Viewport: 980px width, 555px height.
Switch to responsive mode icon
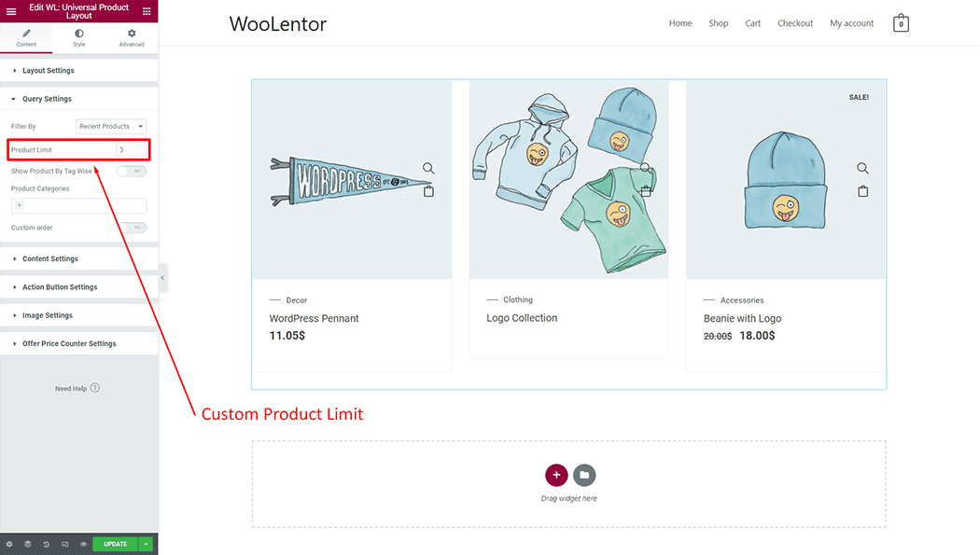64,544
